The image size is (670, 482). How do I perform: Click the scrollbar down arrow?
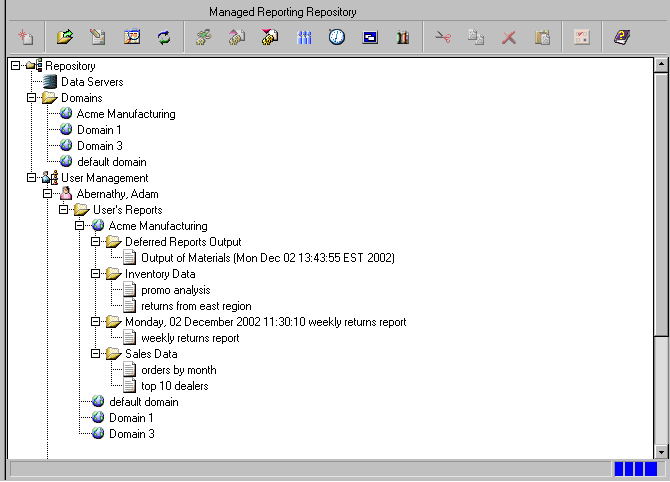click(661, 452)
